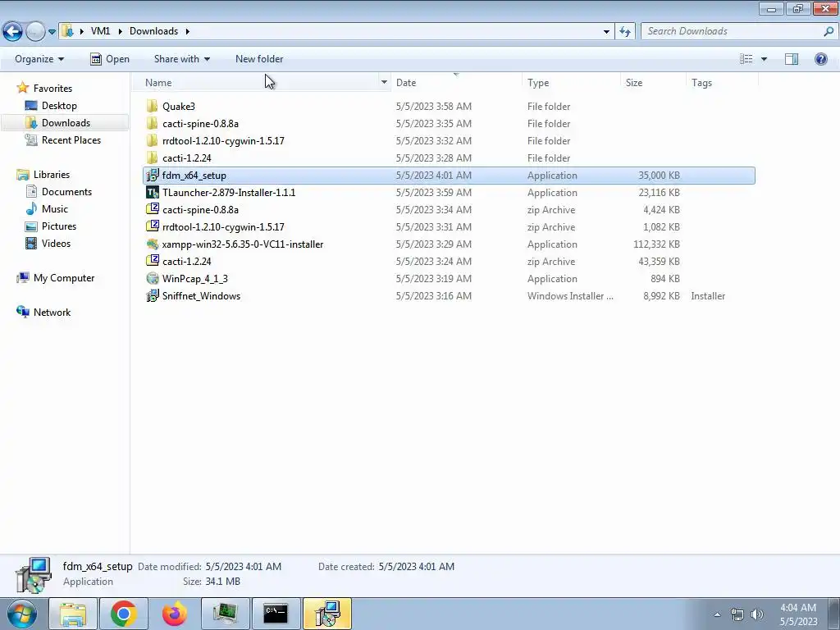Viewport: 840px width, 630px height.
Task: Select the cacti-spine-0.8.8a folder icon
Action: coord(153,123)
